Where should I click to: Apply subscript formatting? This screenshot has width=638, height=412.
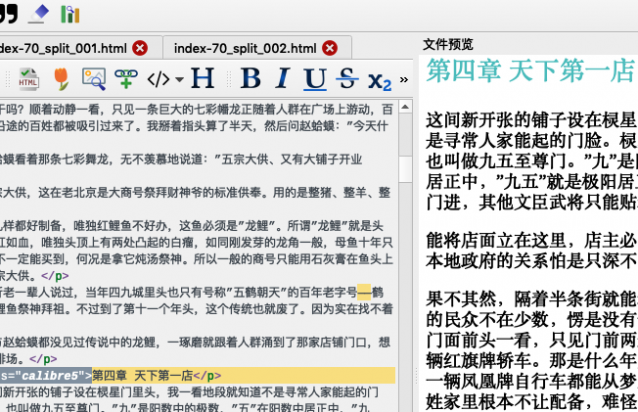coord(379,79)
